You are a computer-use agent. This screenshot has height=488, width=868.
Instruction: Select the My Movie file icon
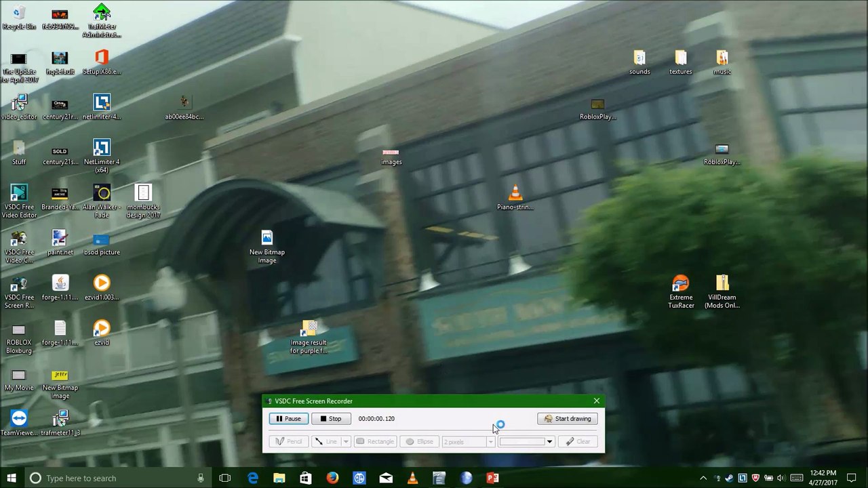point(19,380)
